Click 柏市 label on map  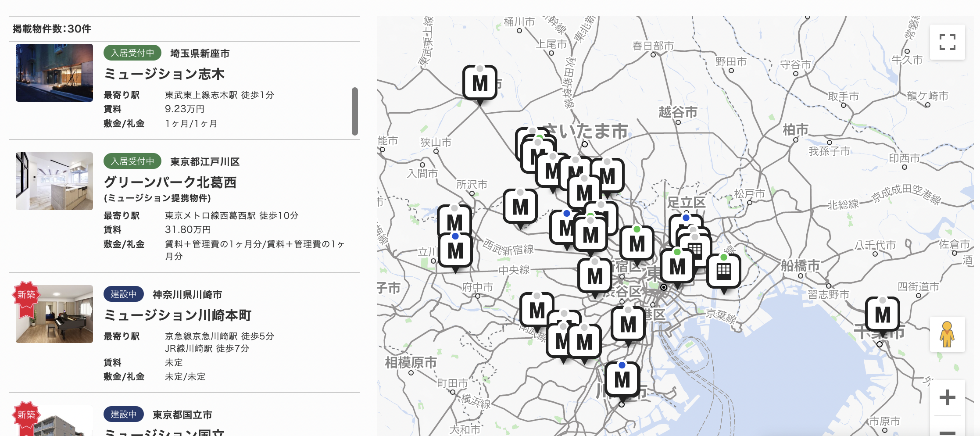[795, 130]
